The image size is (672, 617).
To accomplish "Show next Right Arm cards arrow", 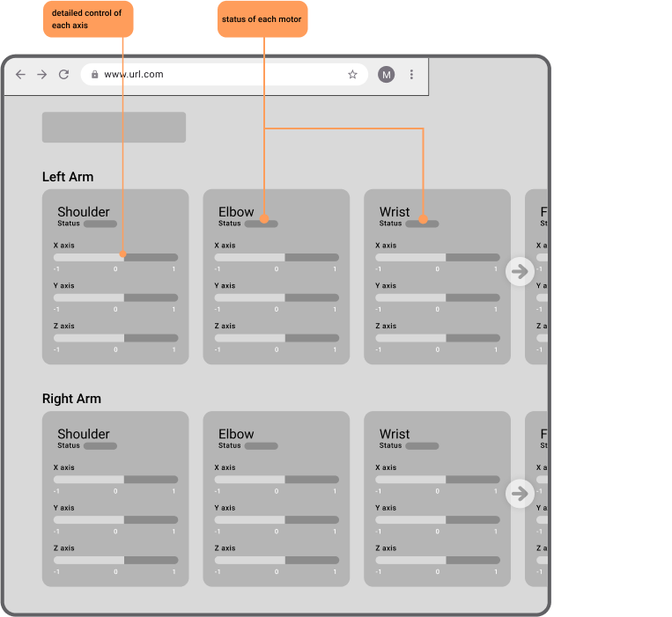I will pyautogui.click(x=520, y=493).
